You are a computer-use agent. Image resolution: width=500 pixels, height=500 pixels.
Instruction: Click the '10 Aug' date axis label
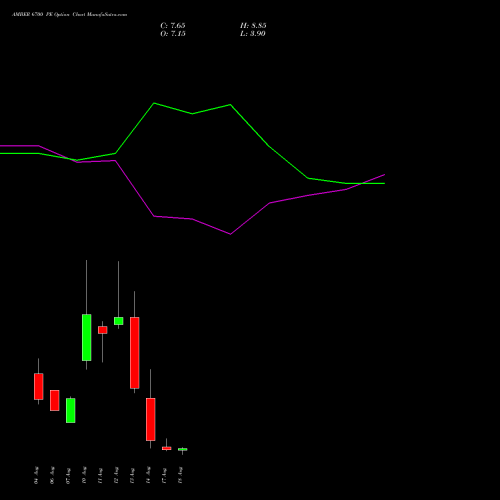[x=84, y=475]
